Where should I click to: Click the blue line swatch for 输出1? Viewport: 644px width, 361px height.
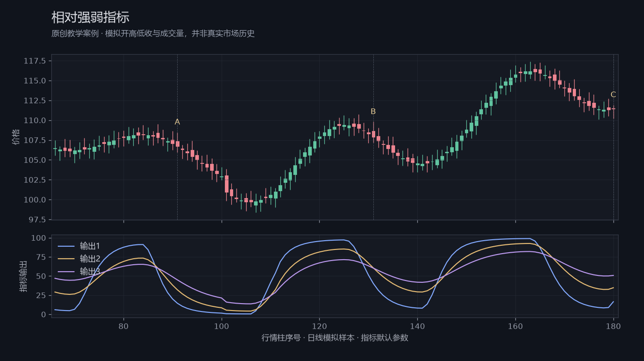[x=66, y=246]
